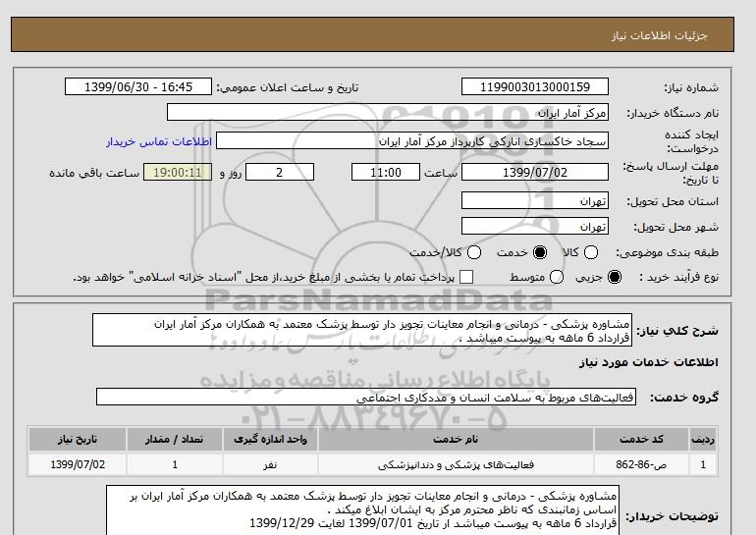Click the استان محل تحویل field تهران

(x=535, y=200)
